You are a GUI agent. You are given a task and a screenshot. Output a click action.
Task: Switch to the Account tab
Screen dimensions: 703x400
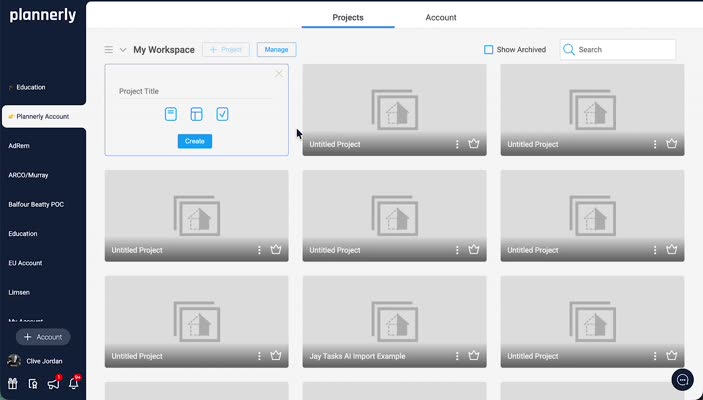441,17
